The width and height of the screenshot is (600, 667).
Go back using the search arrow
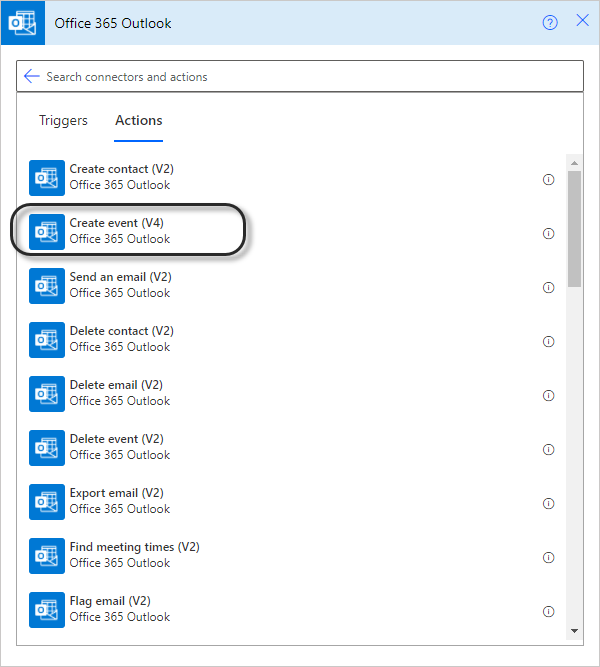[32, 76]
